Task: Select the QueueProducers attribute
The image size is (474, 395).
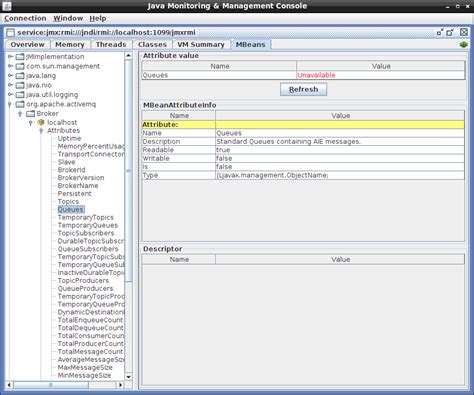Action: tap(85, 289)
